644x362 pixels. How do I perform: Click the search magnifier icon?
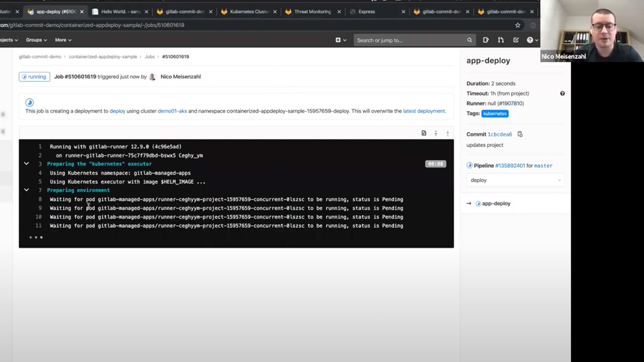pos(469,40)
